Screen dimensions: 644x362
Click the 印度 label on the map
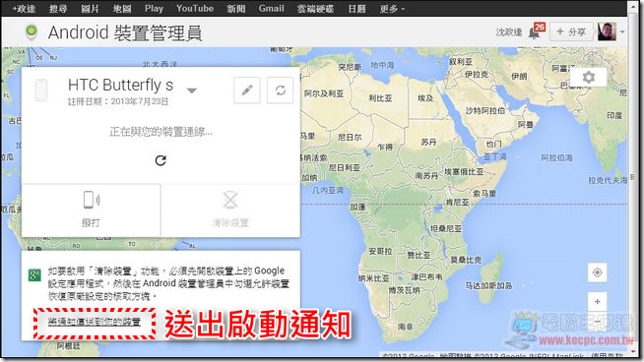[x=614, y=115]
